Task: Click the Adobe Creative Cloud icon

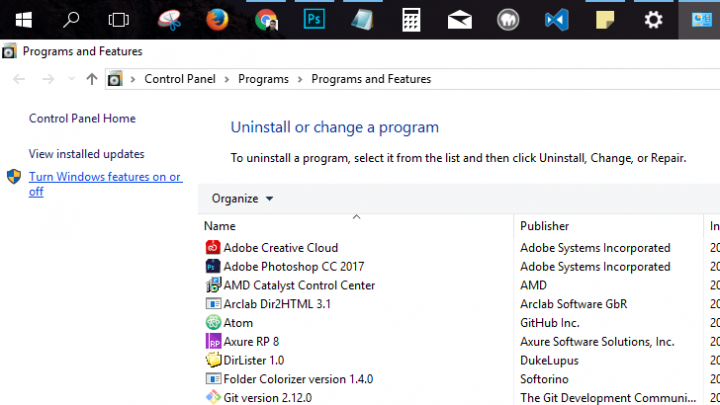Action: (x=213, y=248)
